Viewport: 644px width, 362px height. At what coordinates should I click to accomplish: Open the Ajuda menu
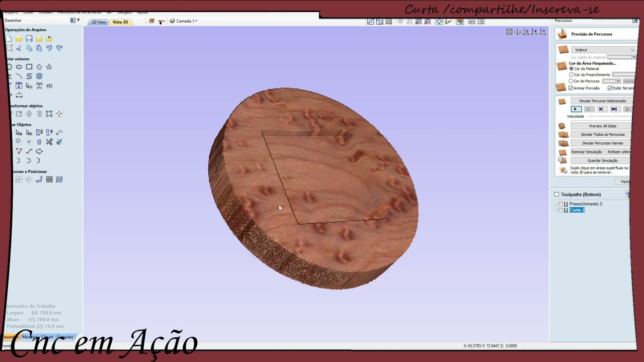tap(142, 12)
